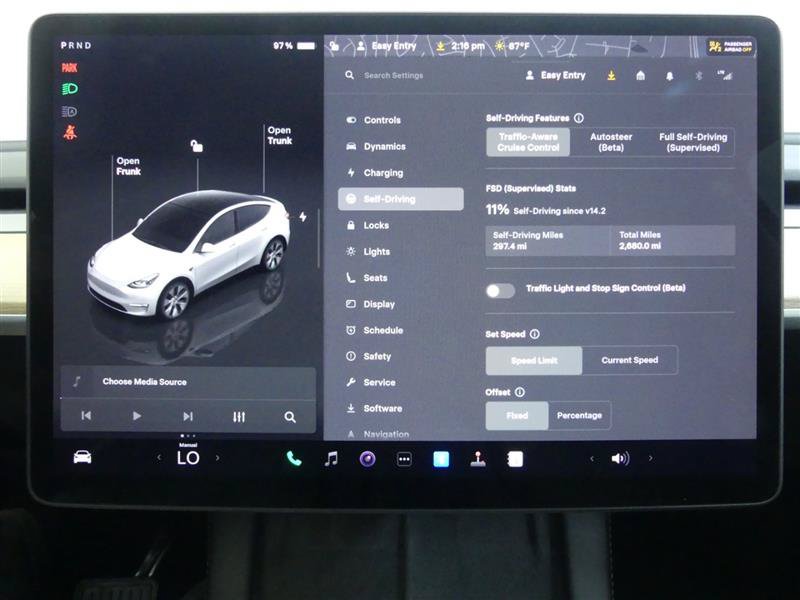The width and height of the screenshot is (800, 600).
Task: Open the Display settings menu
Action: click(x=401, y=304)
